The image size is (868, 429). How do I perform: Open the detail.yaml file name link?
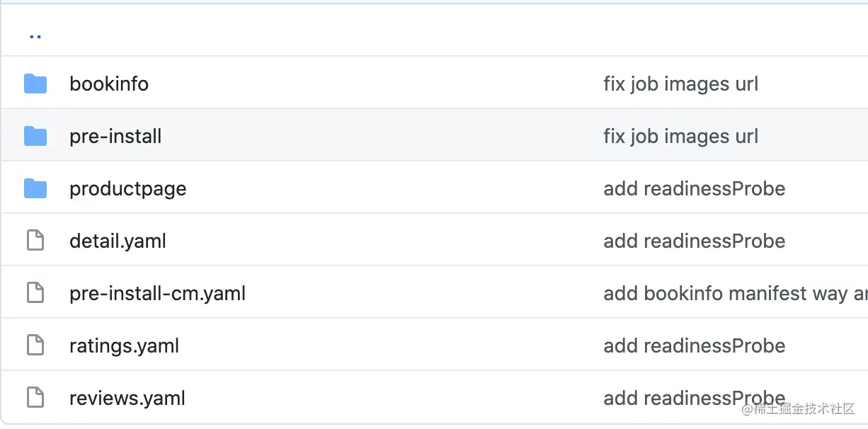pyautogui.click(x=118, y=241)
